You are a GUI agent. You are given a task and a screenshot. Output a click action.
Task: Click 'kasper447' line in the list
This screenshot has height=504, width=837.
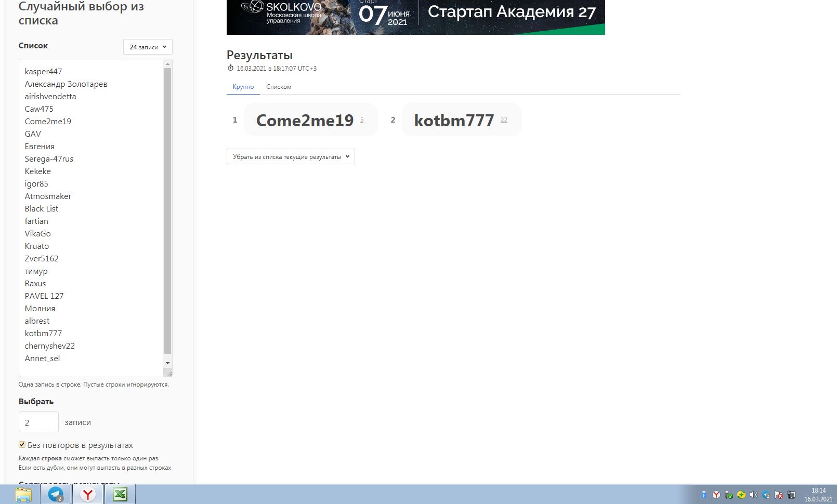click(x=43, y=72)
